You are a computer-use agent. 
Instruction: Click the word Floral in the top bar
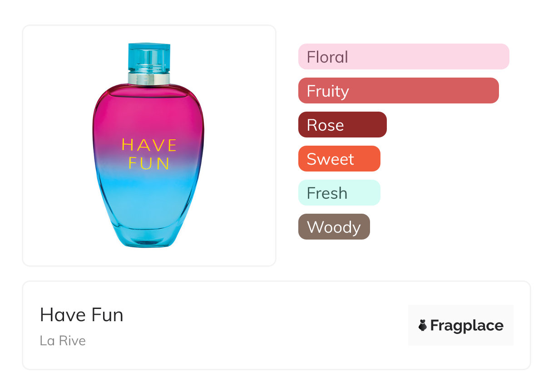pyautogui.click(x=327, y=57)
